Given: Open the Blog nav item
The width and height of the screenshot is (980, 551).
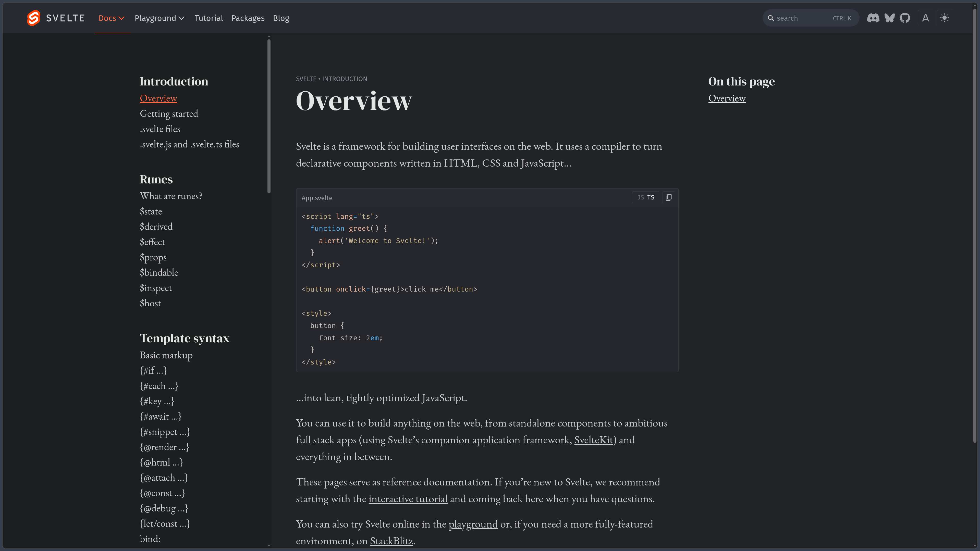Looking at the screenshot, I should point(281,18).
